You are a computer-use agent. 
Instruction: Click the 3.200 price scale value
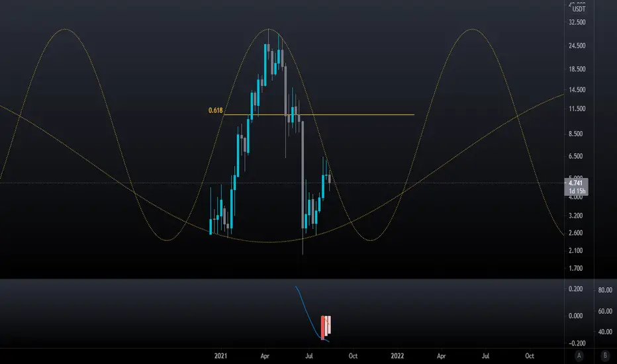point(577,216)
